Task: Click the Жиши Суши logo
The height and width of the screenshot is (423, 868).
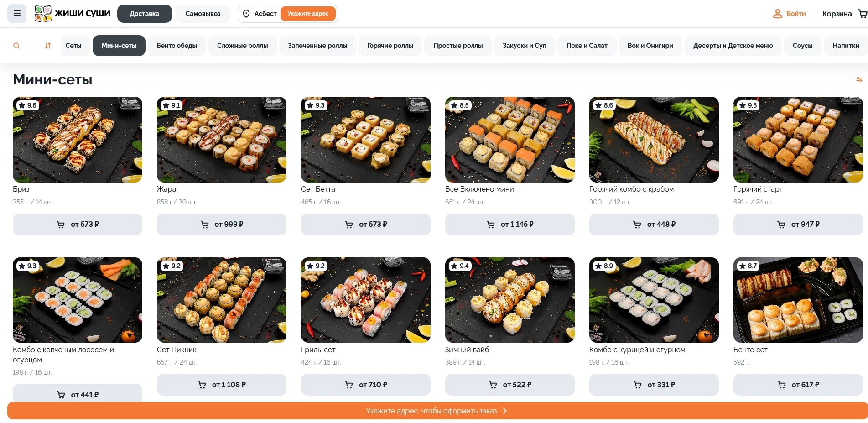Action: 73,14
